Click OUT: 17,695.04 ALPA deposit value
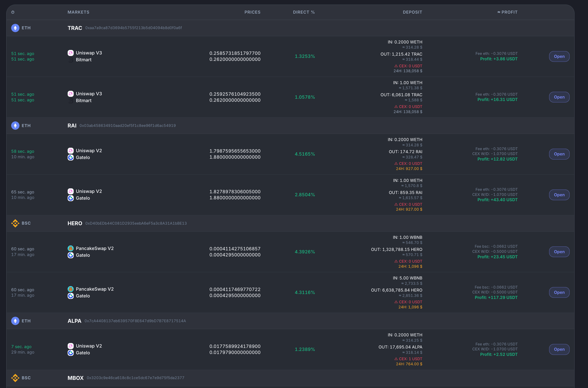588x388 pixels. click(x=400, y=347)
